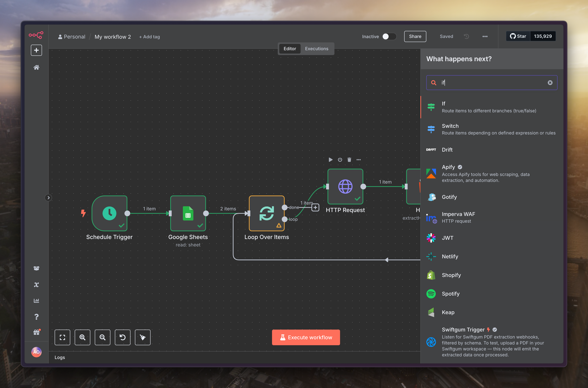Open the variables icon in sidebar
Screen dimensions: 588x388
[36, 285]
